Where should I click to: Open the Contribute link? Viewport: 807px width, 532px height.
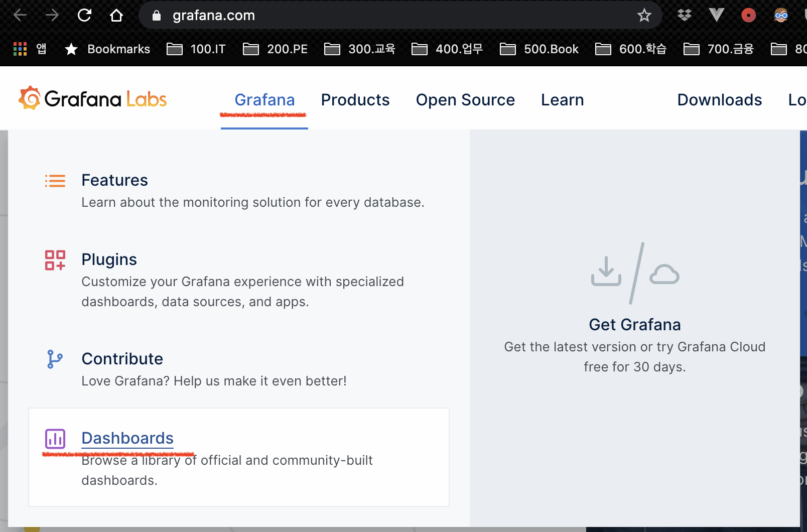[122, 359]
